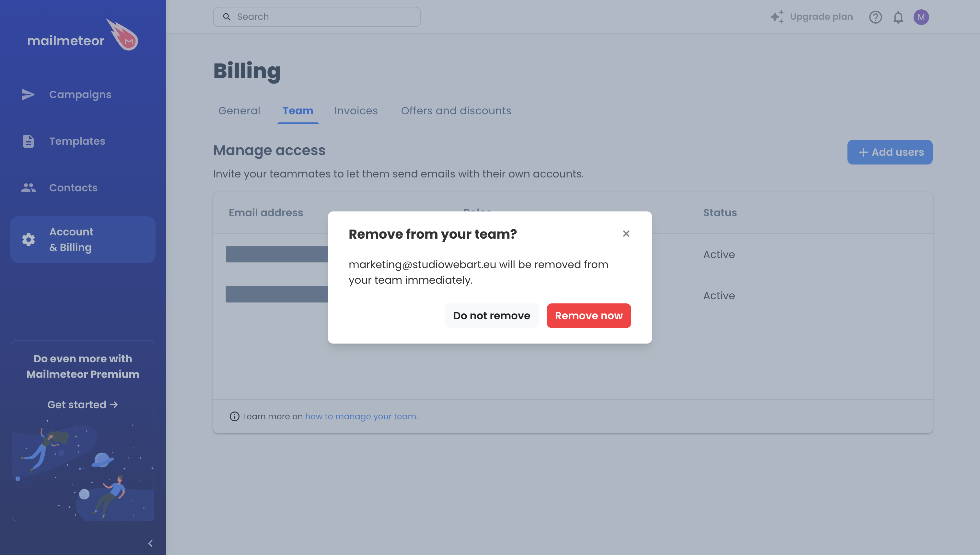Click the Mailmeteor meteor logo
980x555 pixels.
pos(122,34)
